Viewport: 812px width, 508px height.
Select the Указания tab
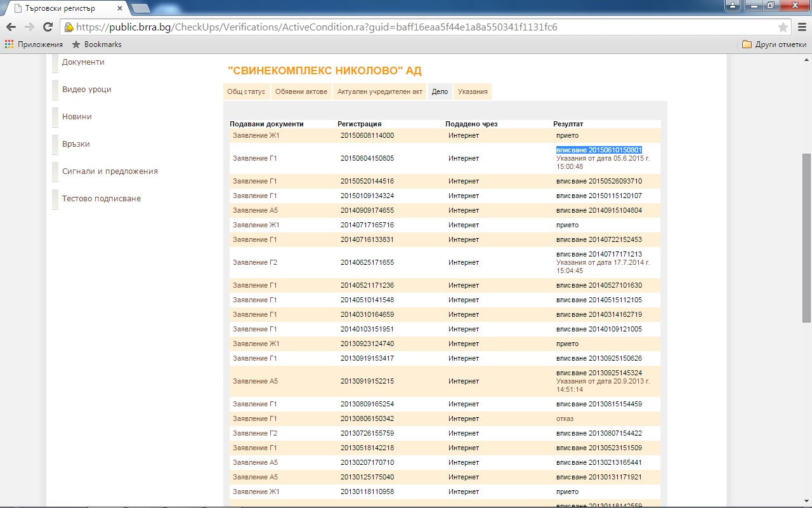coord(473,91)
